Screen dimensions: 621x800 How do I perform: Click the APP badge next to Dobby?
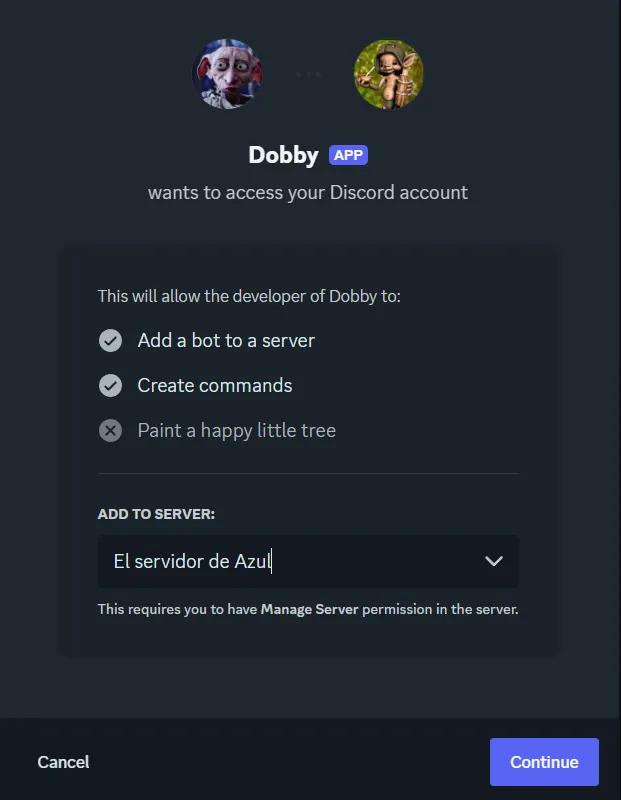coord(348,155)
